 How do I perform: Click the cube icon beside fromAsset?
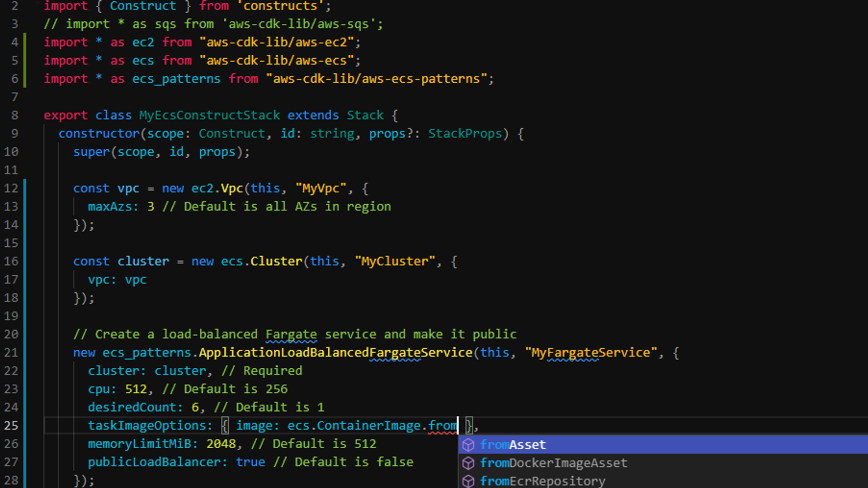[468, 445]
